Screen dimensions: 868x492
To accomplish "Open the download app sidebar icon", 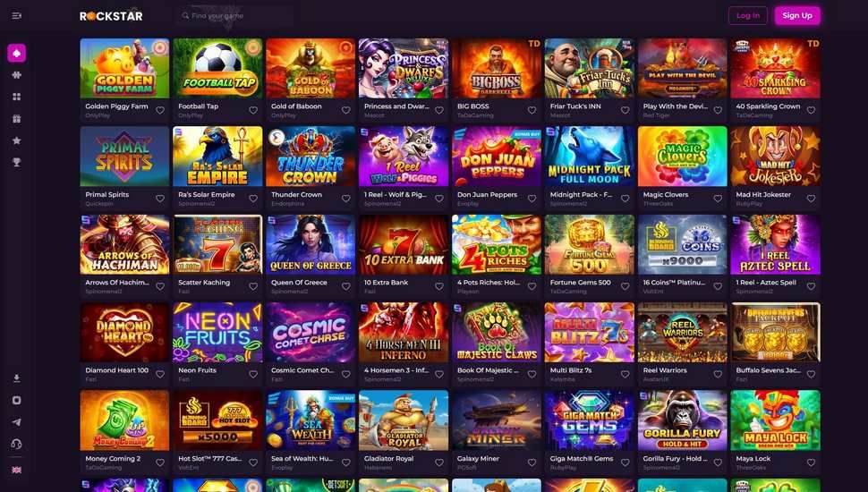I will coord(17,378).
